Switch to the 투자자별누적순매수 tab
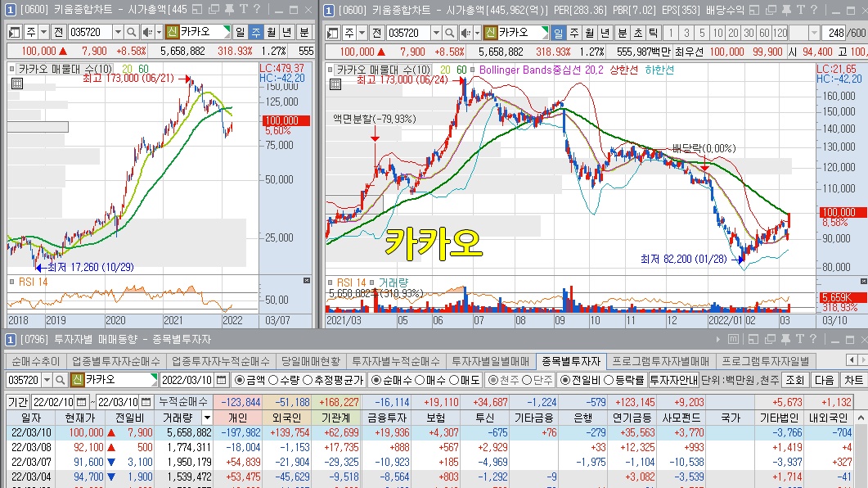This screenshot has width=868, height=488. 396,361
